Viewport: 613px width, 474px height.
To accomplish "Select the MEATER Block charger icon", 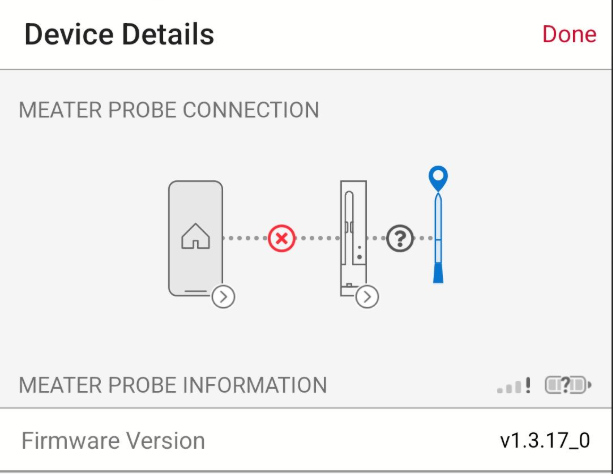I will [x=353, y=238].
